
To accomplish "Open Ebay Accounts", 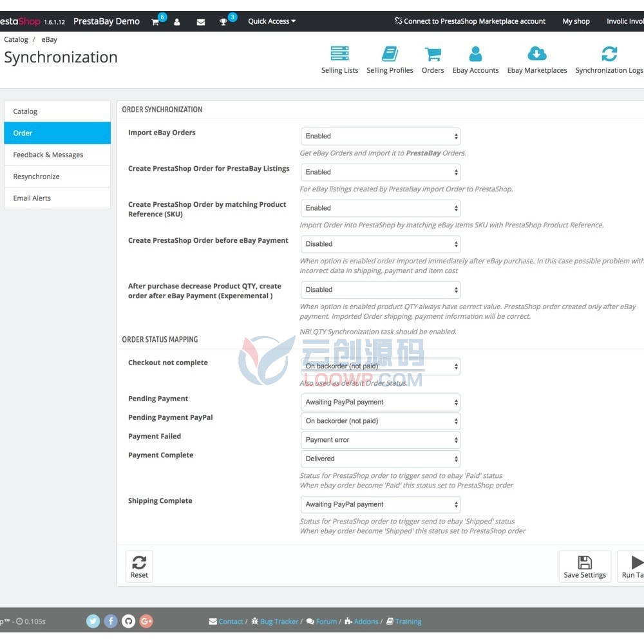I will [x=476, y=60].
